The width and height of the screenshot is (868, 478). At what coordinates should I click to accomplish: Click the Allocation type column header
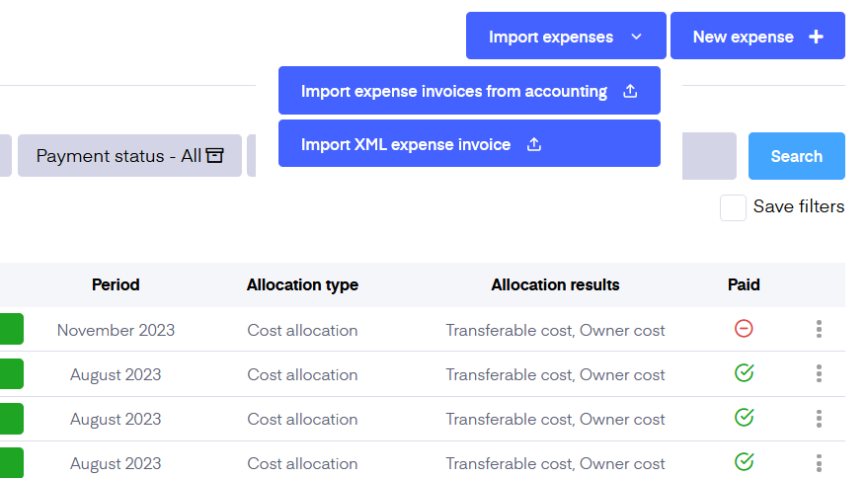pyautogui.click(x=302, y=284)
